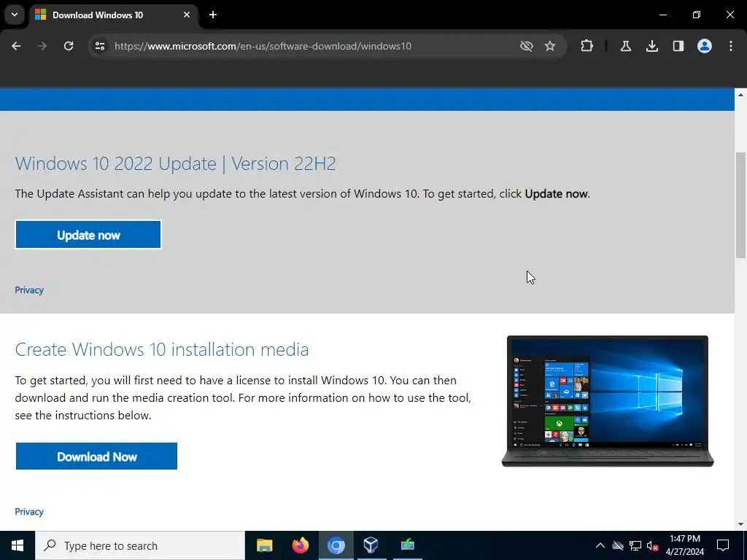Click the Update now button
This screenshot has height=560, width=747.
click(x=88, y=235)
